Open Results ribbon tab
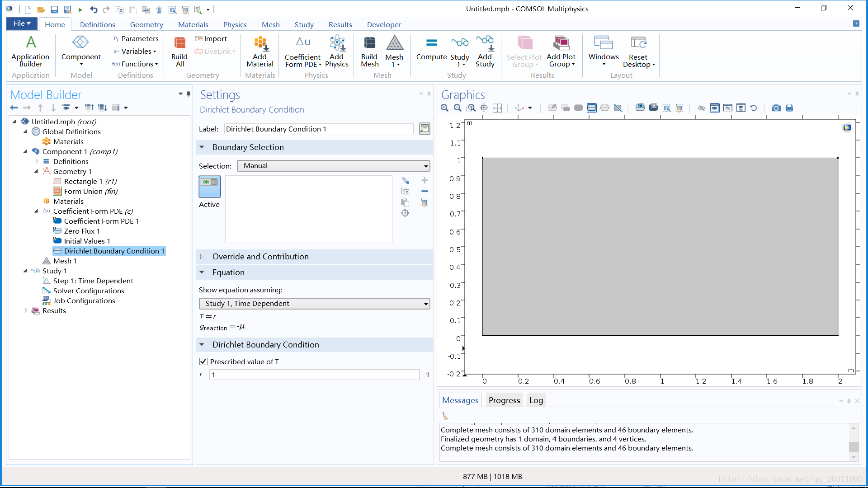The image size is (868, 488). (x=340, y=24)
